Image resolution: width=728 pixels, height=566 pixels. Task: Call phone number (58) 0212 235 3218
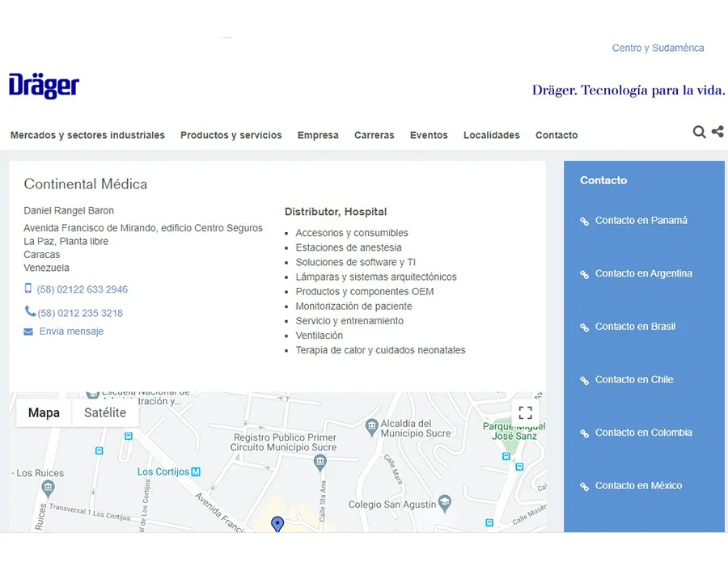(x=80, y=313)
